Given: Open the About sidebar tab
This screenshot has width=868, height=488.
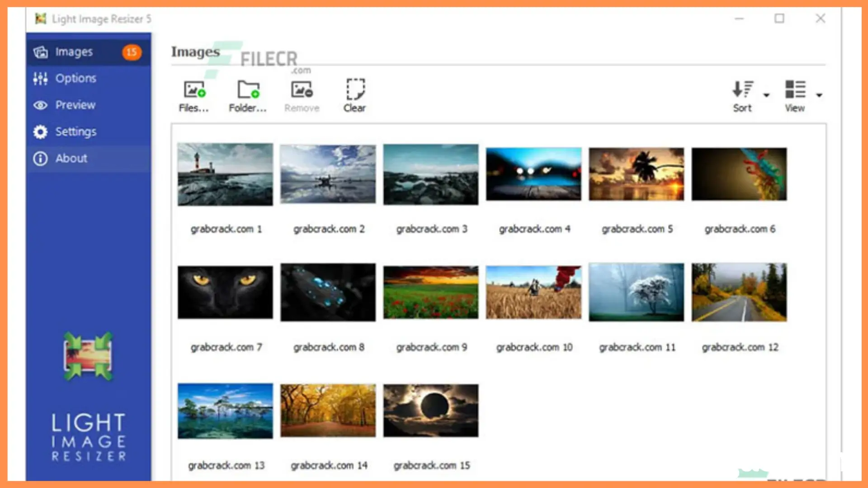Looking at the screenshot, I should [x=89, y=159].
